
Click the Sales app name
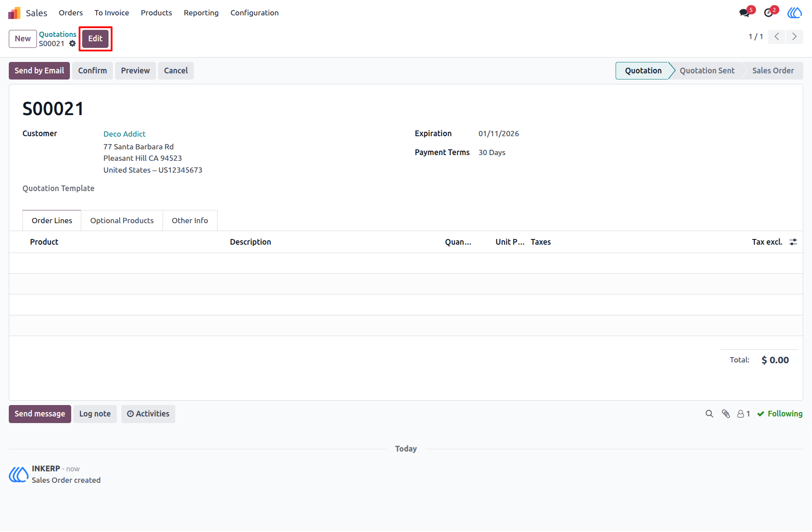click(36, 13)
